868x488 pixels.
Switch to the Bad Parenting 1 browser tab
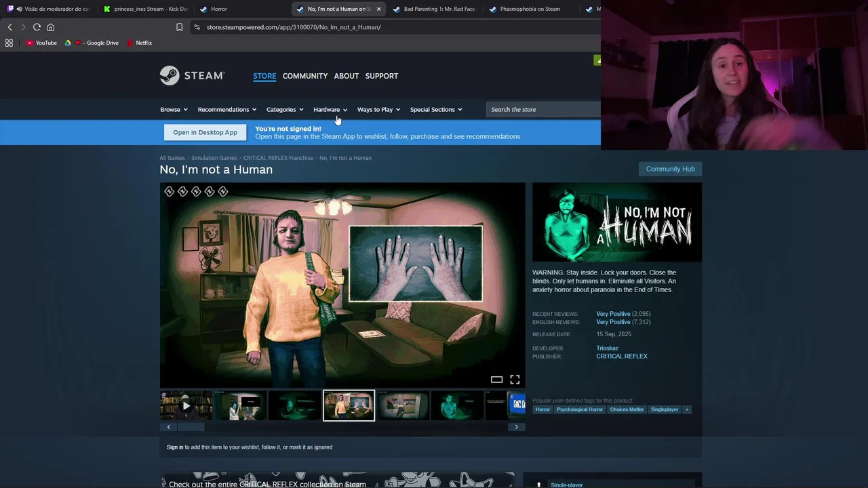click(435, 9)
